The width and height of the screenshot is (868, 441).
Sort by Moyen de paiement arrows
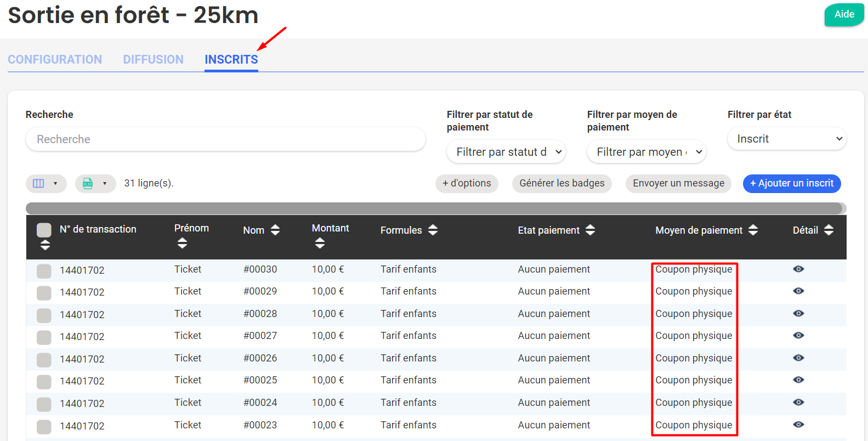(x=753, y=230)
